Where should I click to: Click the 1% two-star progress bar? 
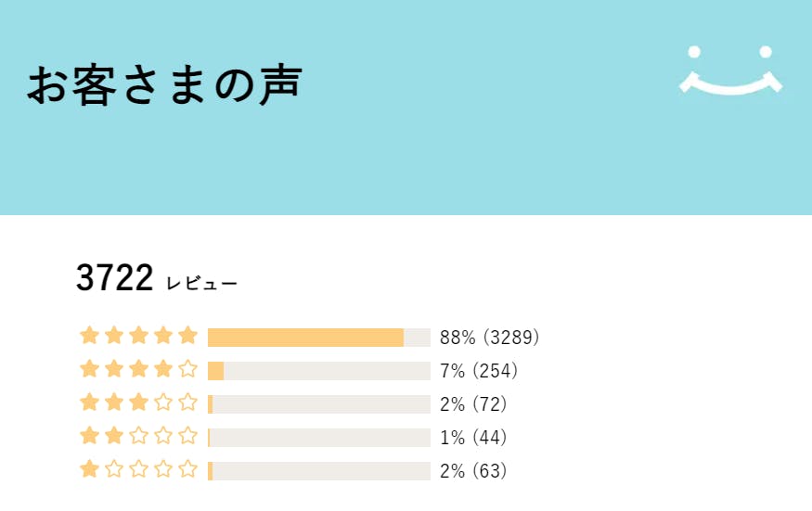318,438
